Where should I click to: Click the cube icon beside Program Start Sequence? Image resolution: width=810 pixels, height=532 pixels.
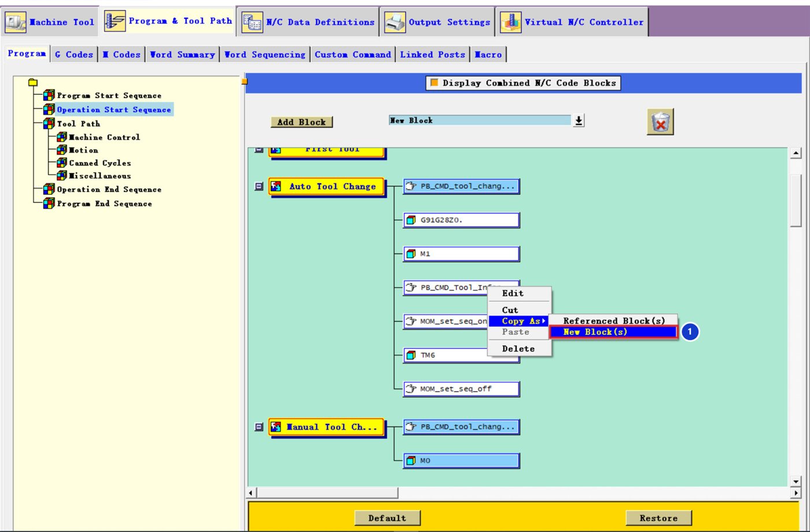(49, 95)
